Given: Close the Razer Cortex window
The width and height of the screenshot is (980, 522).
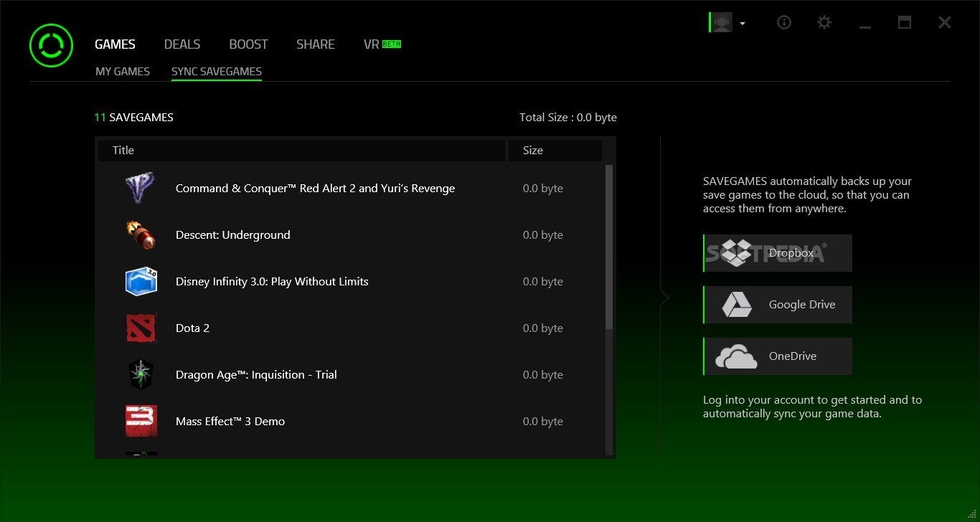Looking at the screenshot, I should (x=945, y=22).
